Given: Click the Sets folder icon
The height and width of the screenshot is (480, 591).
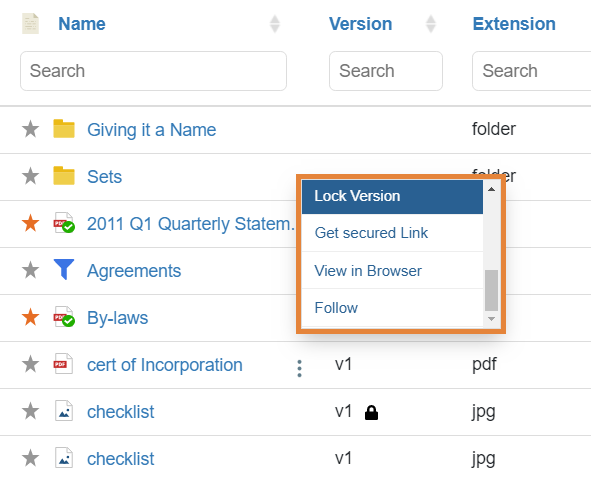Looking at the screenshot, I should (64, 176).
